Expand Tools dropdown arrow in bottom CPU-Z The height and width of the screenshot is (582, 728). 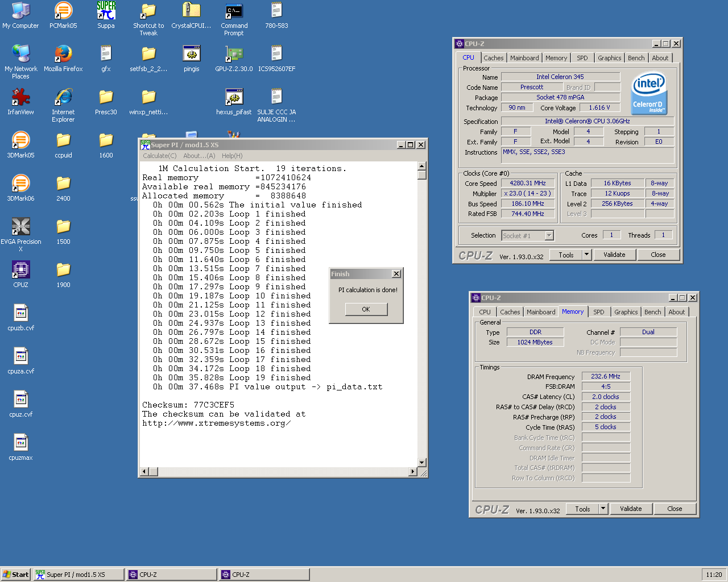pyautogui.click(x=603, y=509)
